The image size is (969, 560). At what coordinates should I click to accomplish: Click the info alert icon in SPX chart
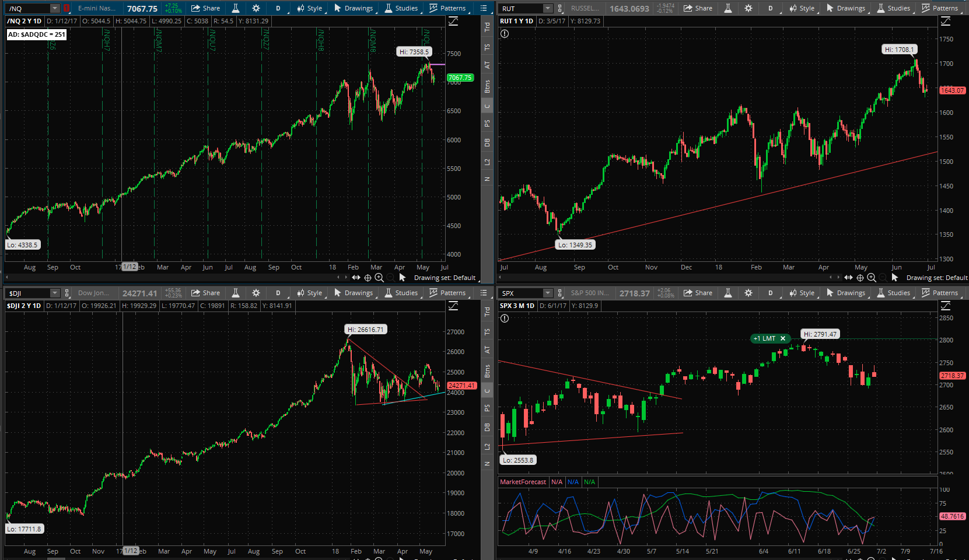click(x=505, y=318)
